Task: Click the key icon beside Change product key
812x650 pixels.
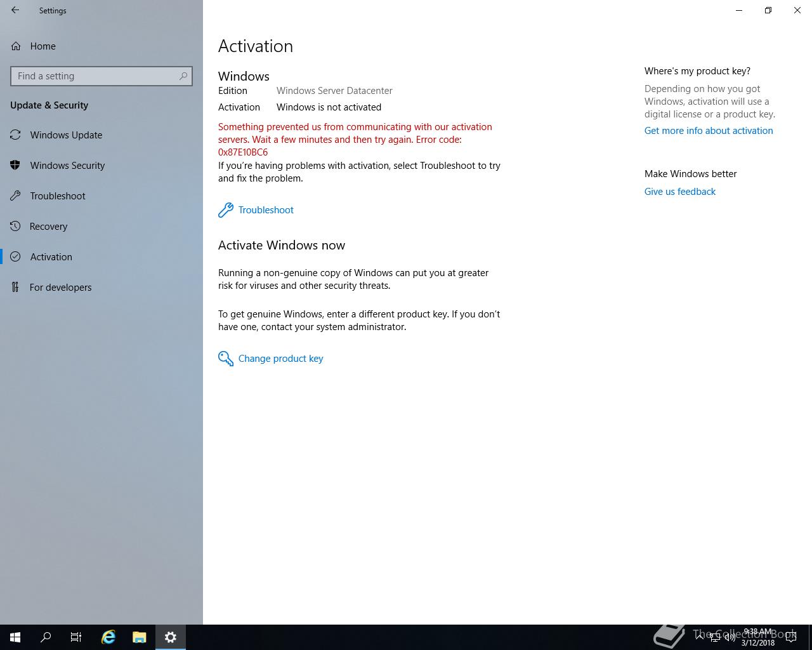Action: pyautogui.click(x=226, y=359)
